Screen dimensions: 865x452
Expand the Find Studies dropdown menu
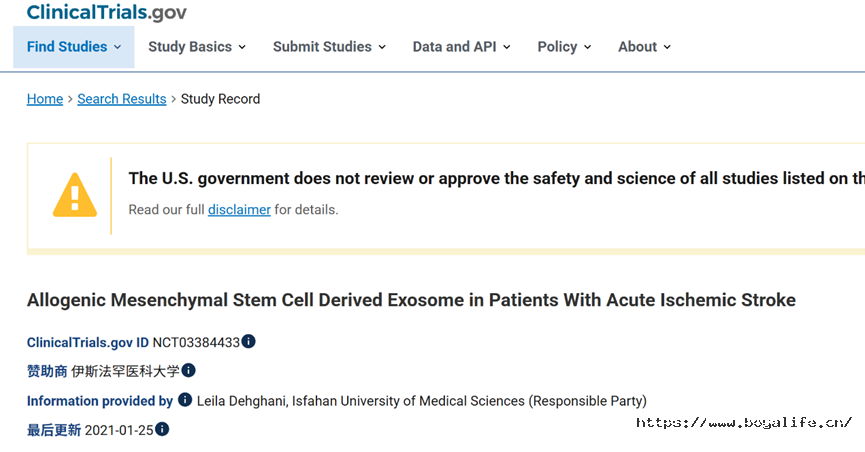(74, 47)
